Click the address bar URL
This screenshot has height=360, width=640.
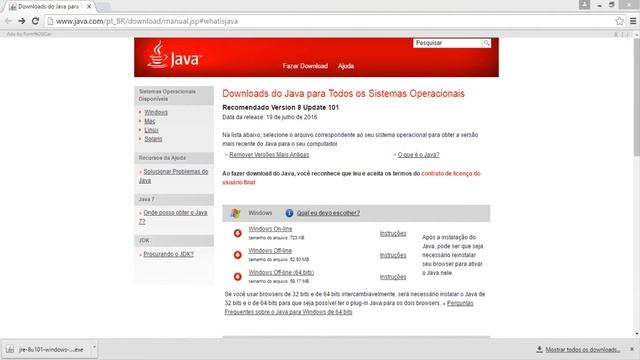(x=147, y=21)
